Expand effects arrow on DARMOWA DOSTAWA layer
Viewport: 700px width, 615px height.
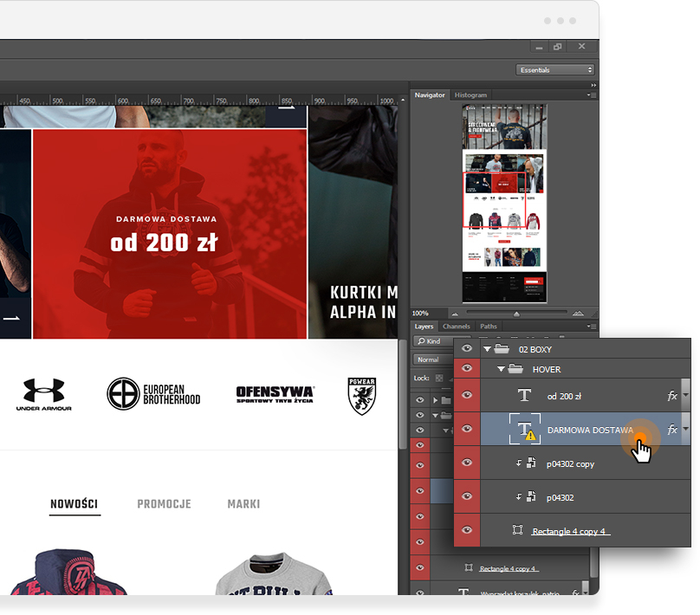pyautogui.click(x=686, y=429)
